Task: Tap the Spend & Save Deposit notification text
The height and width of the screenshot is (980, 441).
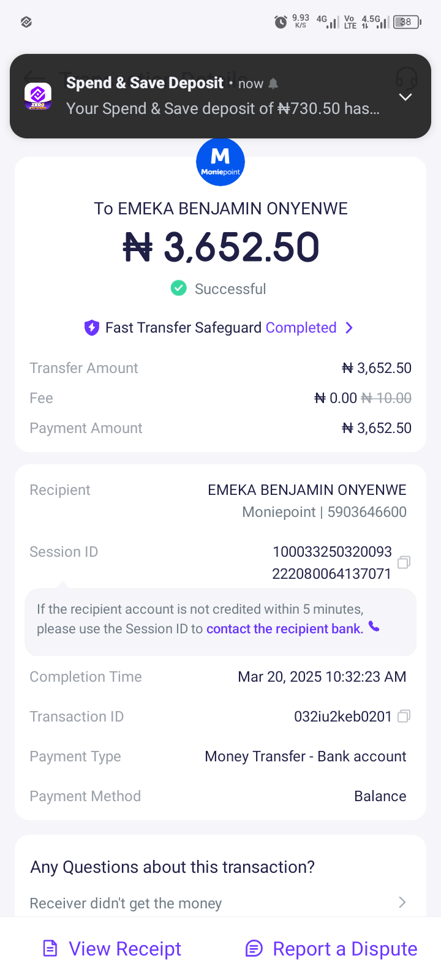Action: coord(222,108)
